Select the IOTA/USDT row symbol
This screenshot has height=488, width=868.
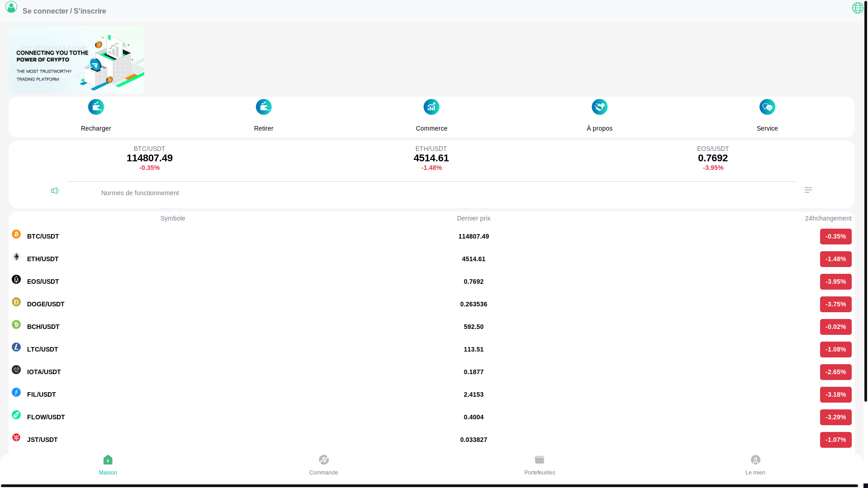(x=44, y=372)
